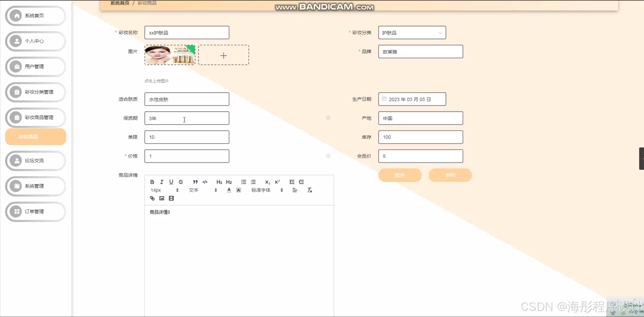Screen dimensions: 644x317
Task: Start an ordered list in the editor
Action: [x=243, y=182]
